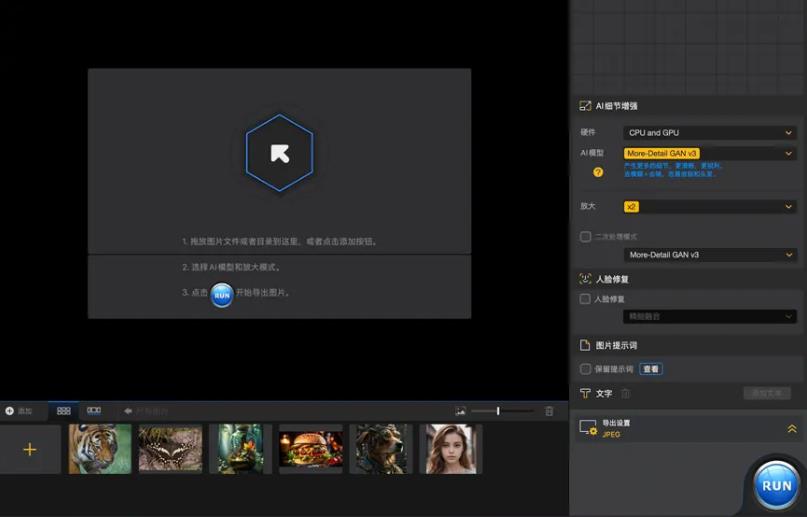Click the 文字 text section T icon

point(585,394)
